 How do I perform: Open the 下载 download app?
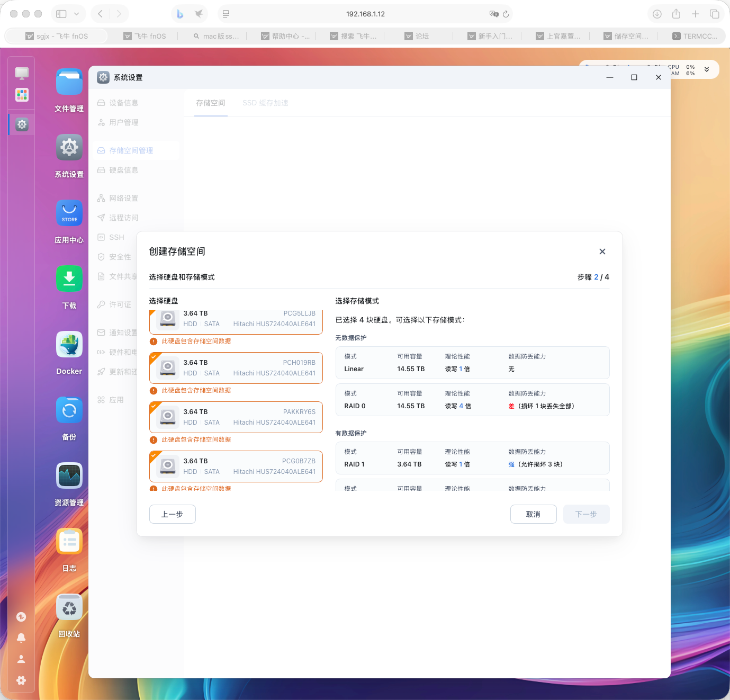point(69,279)
